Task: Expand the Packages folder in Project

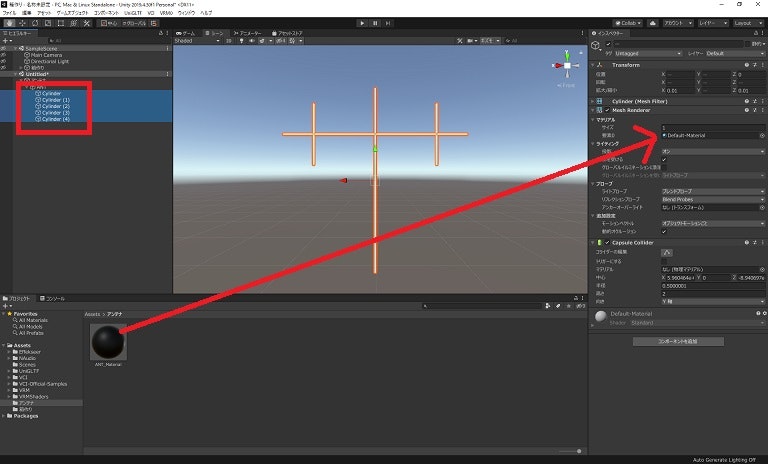Action: pyautogui.click(x=3, y=416)
